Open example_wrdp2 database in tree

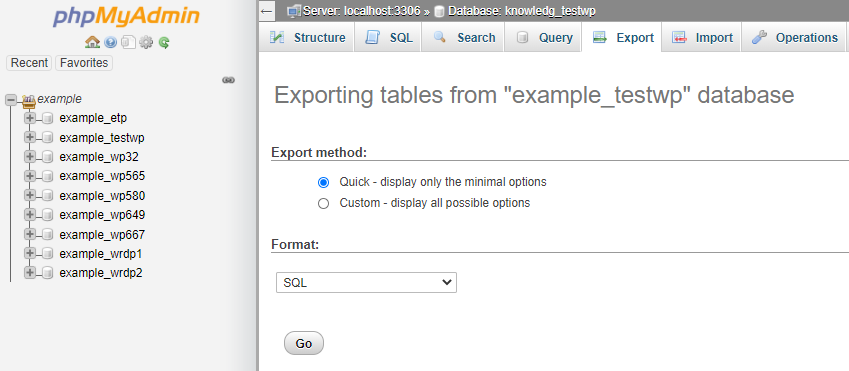click(101, 272)
